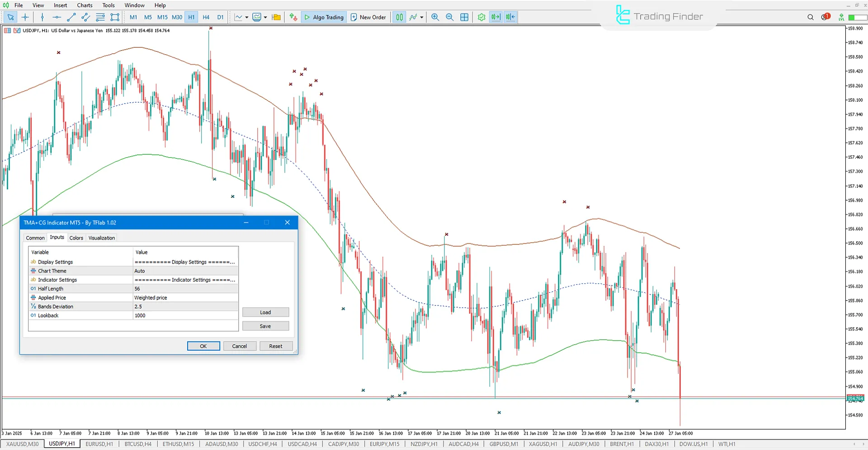
Task: Open the equidistant channel tool
Action: (x=85, y=17)
